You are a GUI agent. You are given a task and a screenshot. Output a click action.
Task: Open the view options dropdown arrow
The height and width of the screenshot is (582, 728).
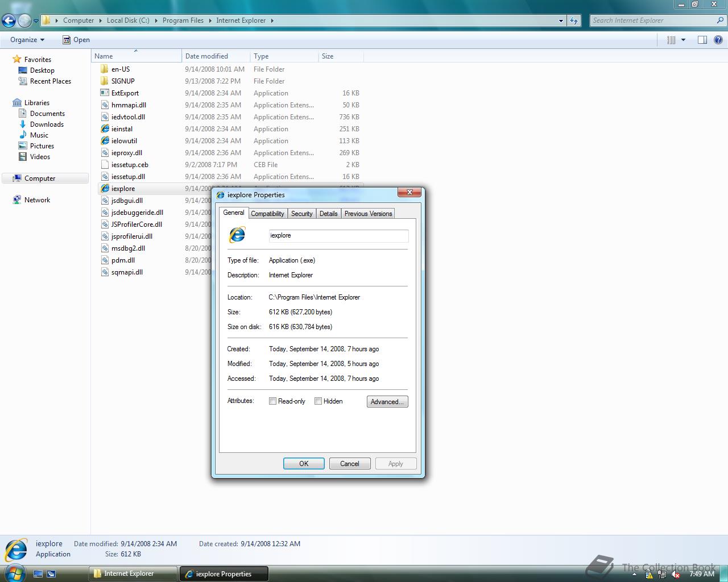point(683,40)
